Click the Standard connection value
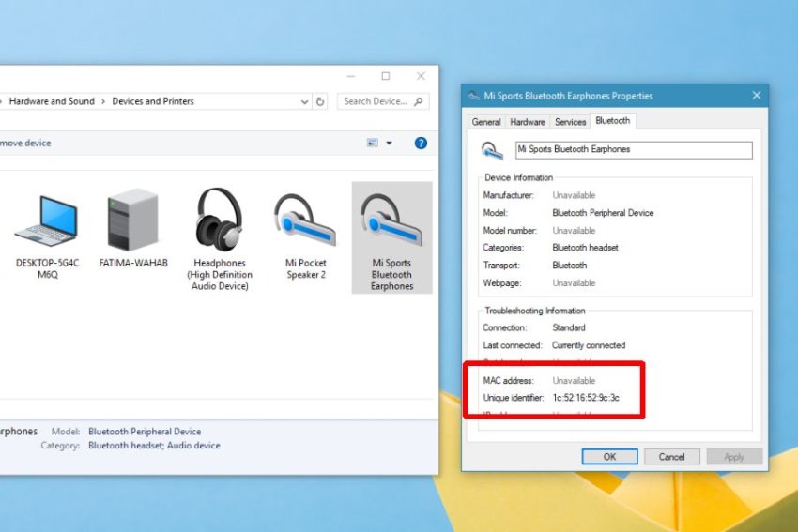 pyautogui.click(x=569, y=327)
